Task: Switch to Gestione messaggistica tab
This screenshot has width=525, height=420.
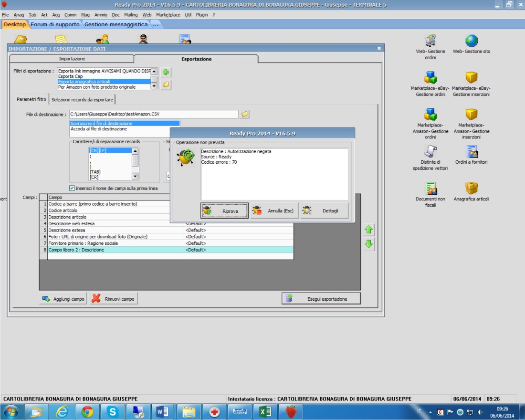Action: click(116, 24)
